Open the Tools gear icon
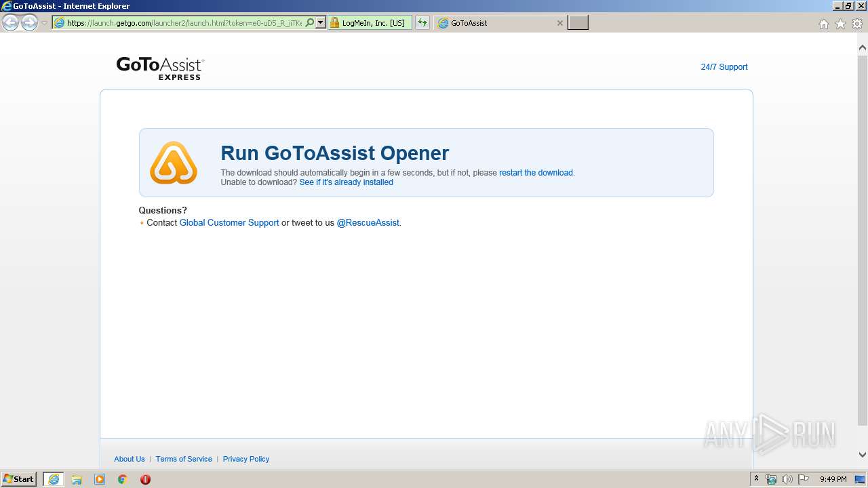 (x=857, y=24)
